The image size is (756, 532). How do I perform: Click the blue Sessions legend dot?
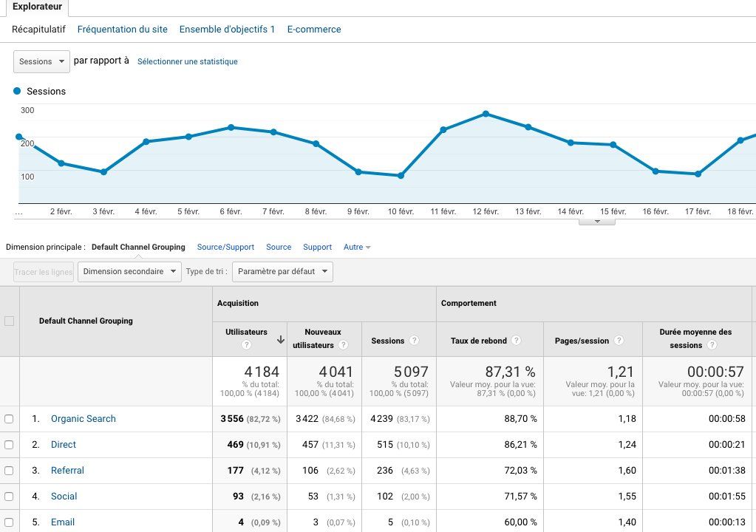pyautogui.click(x=17, y=91)
